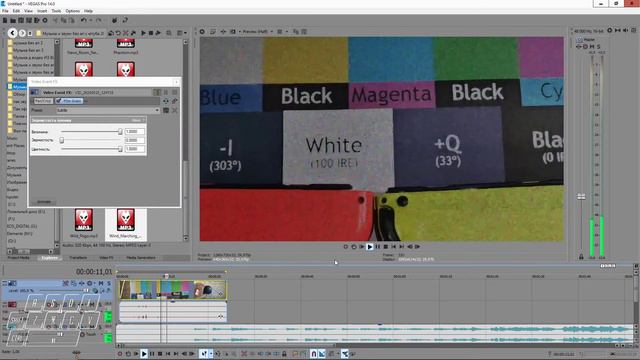Image resolution: width=640 pixels, height=360 pixels.
Task: Stop preview in Explorer toolbar
Action: coord(151,33)
